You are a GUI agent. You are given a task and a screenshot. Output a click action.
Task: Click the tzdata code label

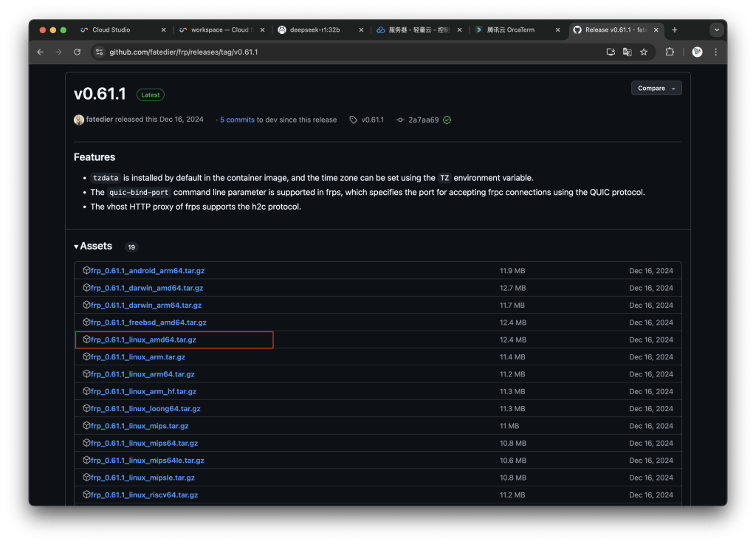point(106,178)
